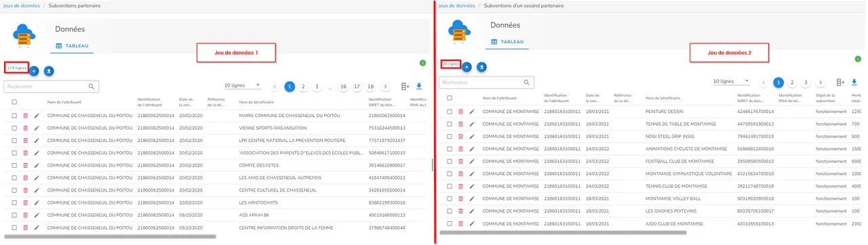Delete the COMITE DES FETES row
868x245 pixels.
(x=26, y=165)
